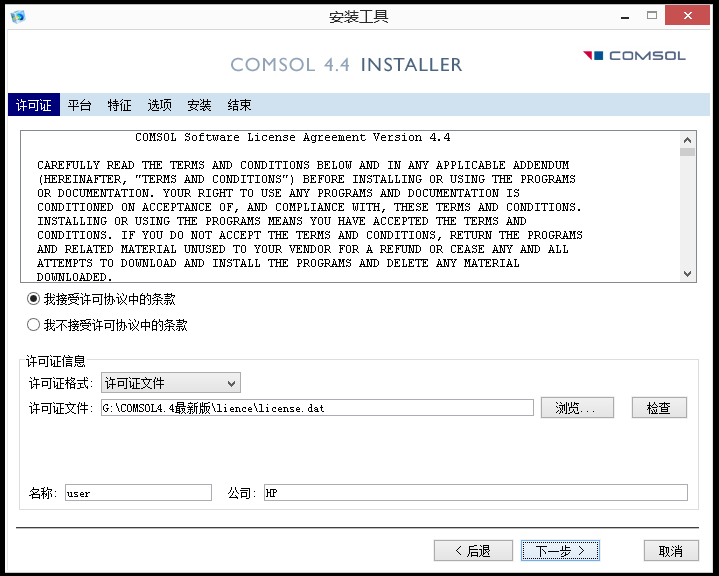Open the 结束 tab
Viewport: 719px width, 576px height.
239,105
